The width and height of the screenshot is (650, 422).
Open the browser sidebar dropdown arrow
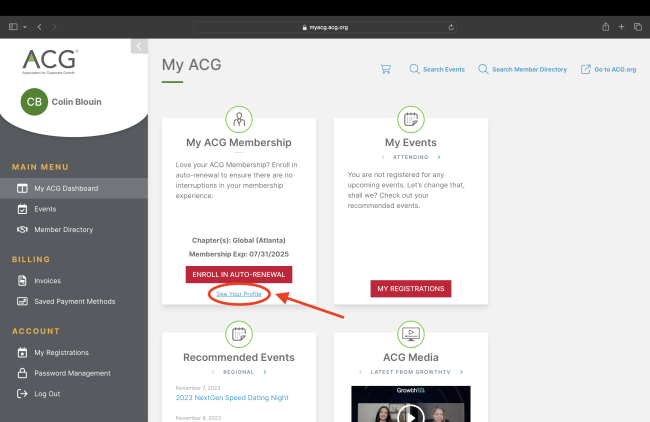coord(25,27)
